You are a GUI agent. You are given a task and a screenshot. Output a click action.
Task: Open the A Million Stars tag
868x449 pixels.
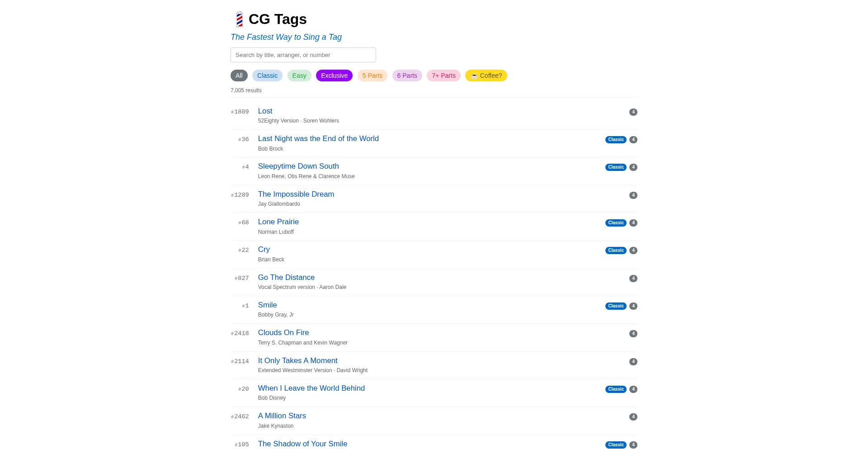coord(282,416)
